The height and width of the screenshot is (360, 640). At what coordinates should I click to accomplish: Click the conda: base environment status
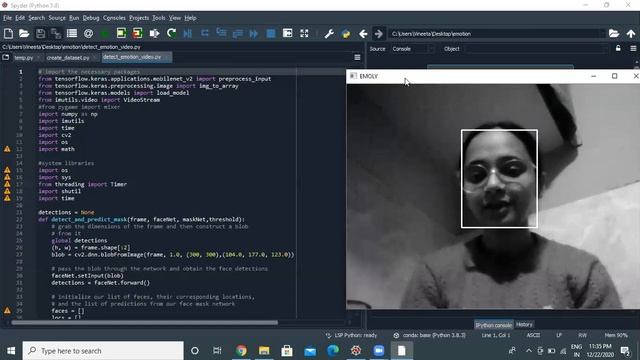pyautogui.click(x=429, y=335)
